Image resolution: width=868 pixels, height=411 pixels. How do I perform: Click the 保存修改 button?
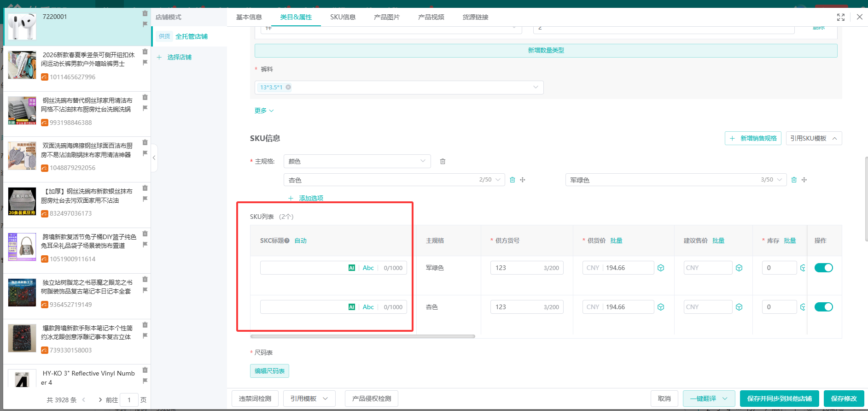tap(844, 399)
